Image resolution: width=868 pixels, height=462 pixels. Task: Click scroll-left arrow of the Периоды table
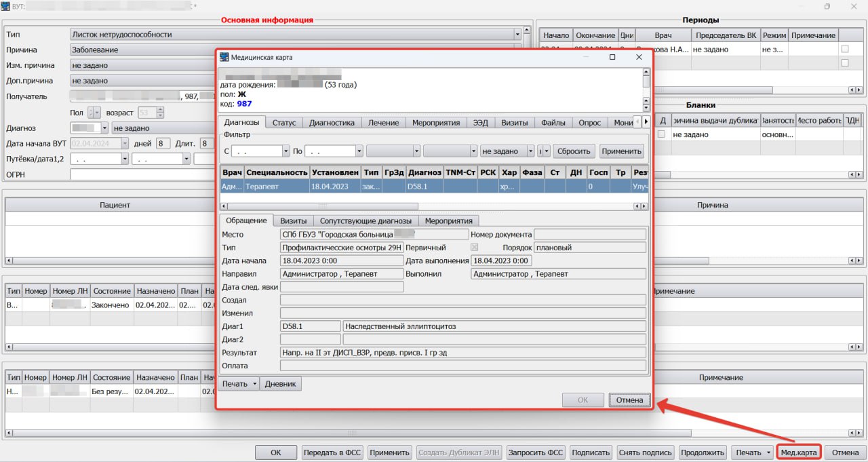[852, 90]
